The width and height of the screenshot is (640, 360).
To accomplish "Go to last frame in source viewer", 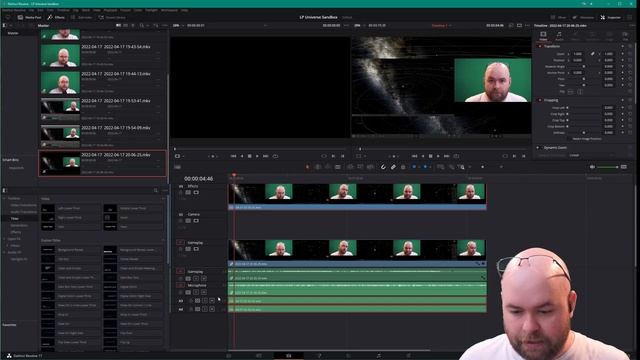I will (x=266, y=156).
